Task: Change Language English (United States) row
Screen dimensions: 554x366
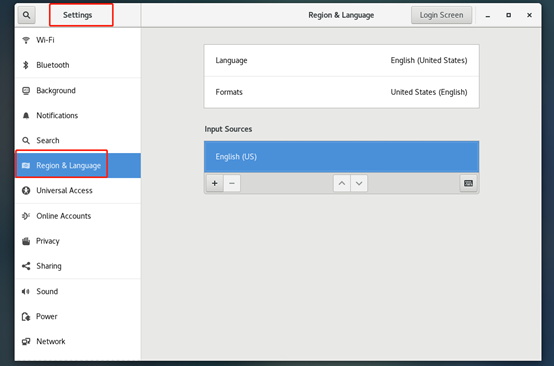Action: [341, 60]
